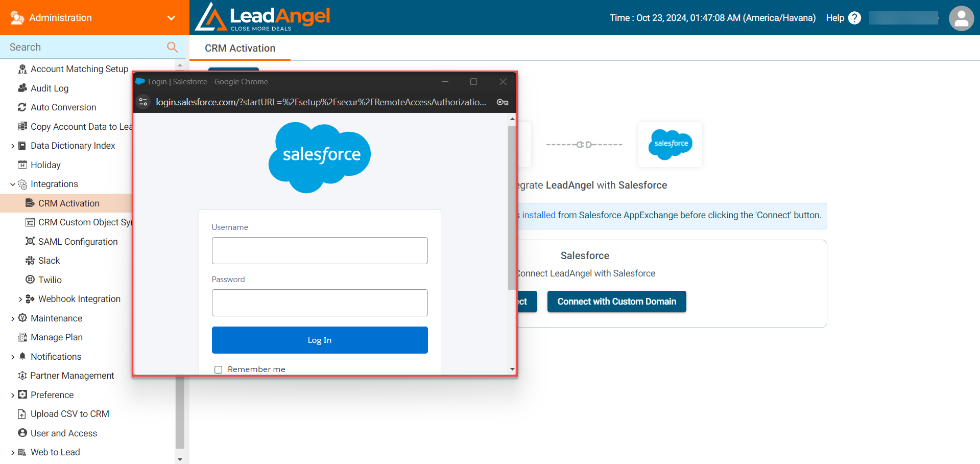The width and height of the screenshot is (980, 464).
Task: Follow the 'installed' AppExchange link
Action: 538,215
